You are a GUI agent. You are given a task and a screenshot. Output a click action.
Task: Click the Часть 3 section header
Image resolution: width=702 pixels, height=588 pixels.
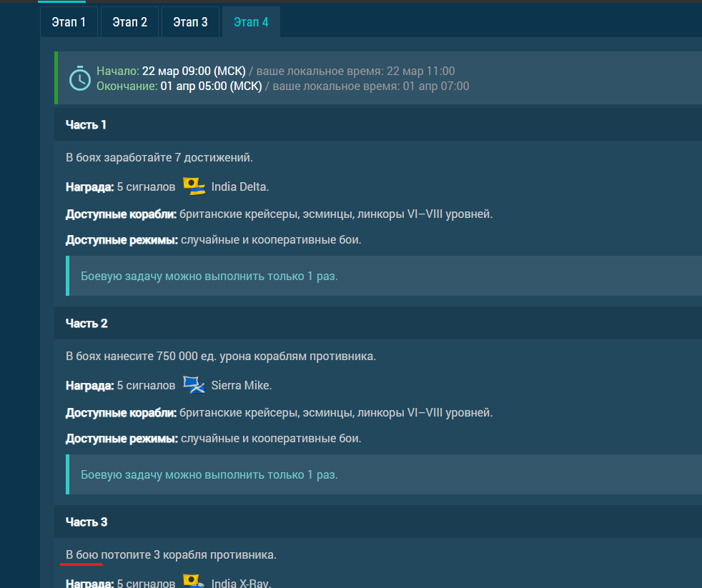click(86, 522)
